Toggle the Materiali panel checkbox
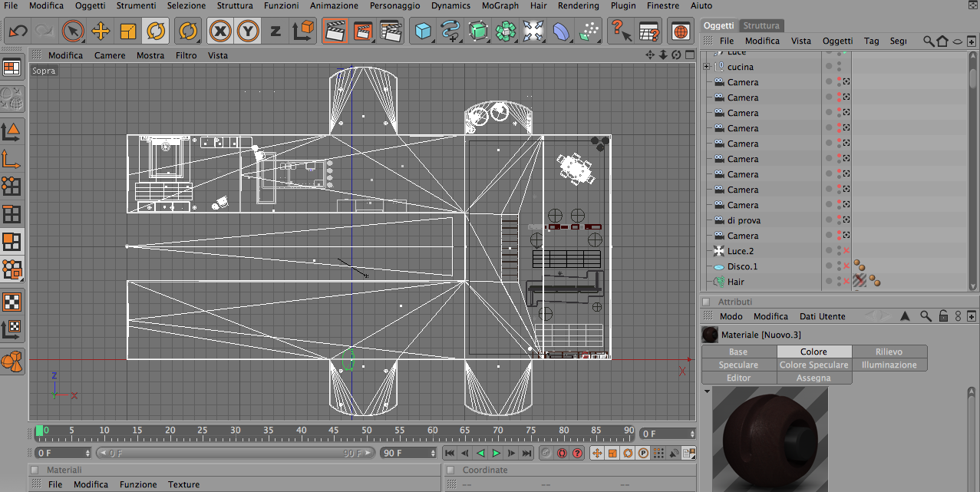This screenshot has height=492, width=980. coord(34,470)
